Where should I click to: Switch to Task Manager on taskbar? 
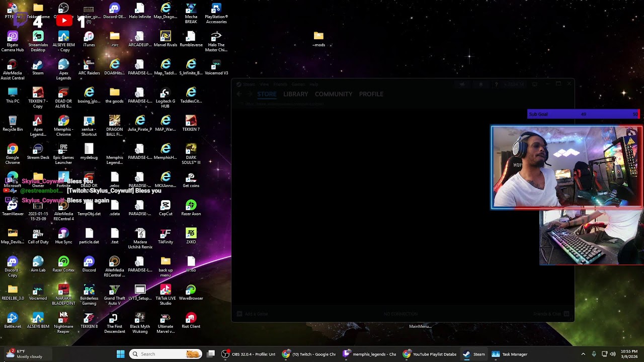510,354
